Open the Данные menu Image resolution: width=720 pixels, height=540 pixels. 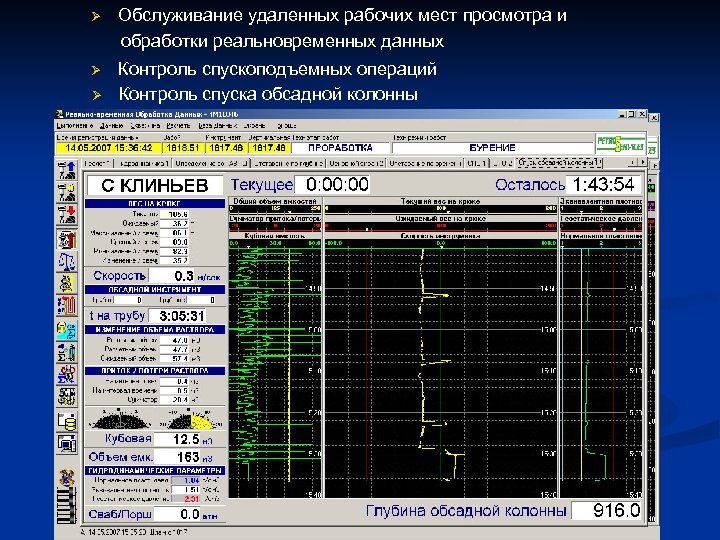tap(112, 125)
